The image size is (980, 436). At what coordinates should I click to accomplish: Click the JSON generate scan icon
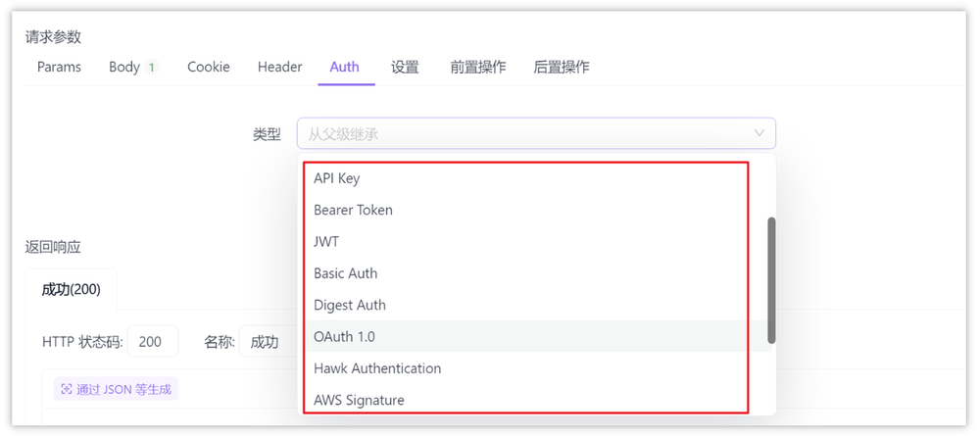pos(67,389)
